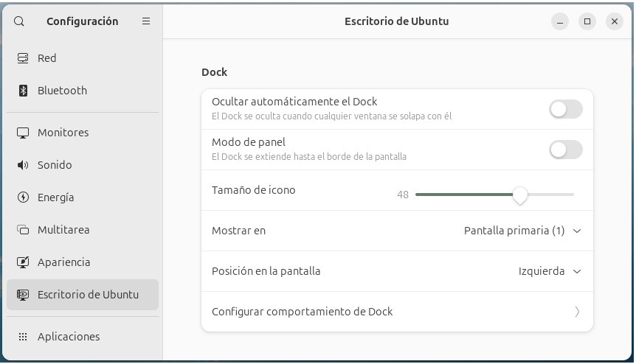The image size is (636, 364).
Task: Click the Energía power icon
Action: click(x=23, y=197)
